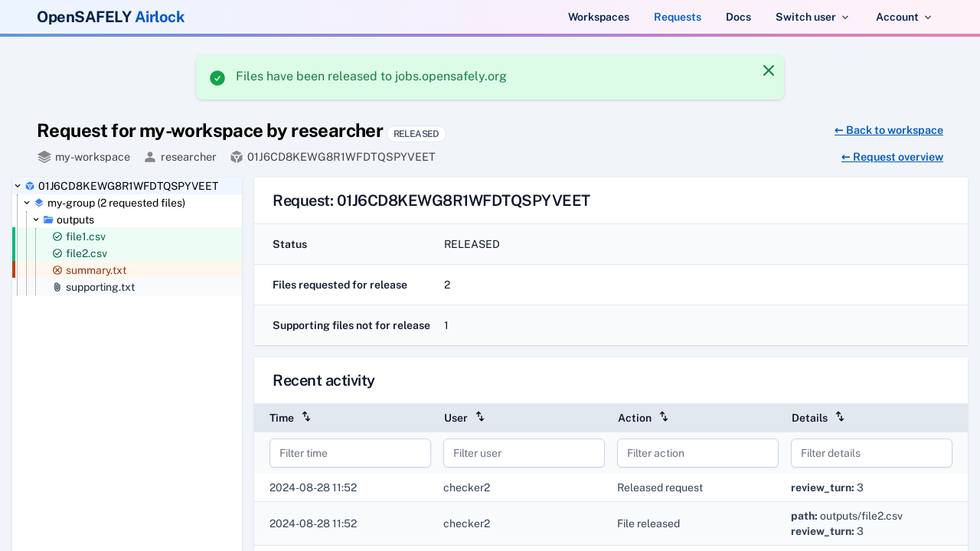Viewport: 980px width, 551px height.
Task: Collapse the request root tree node
Action: point(18,186)
